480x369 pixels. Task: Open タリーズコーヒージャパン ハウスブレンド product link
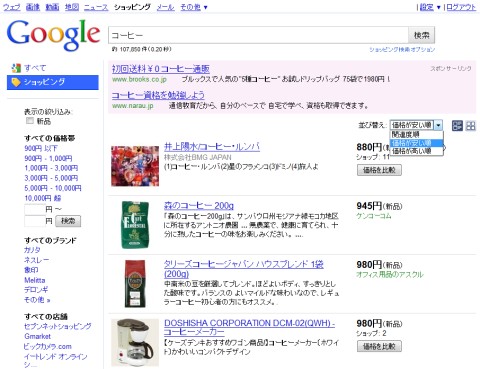pos(244,269)
